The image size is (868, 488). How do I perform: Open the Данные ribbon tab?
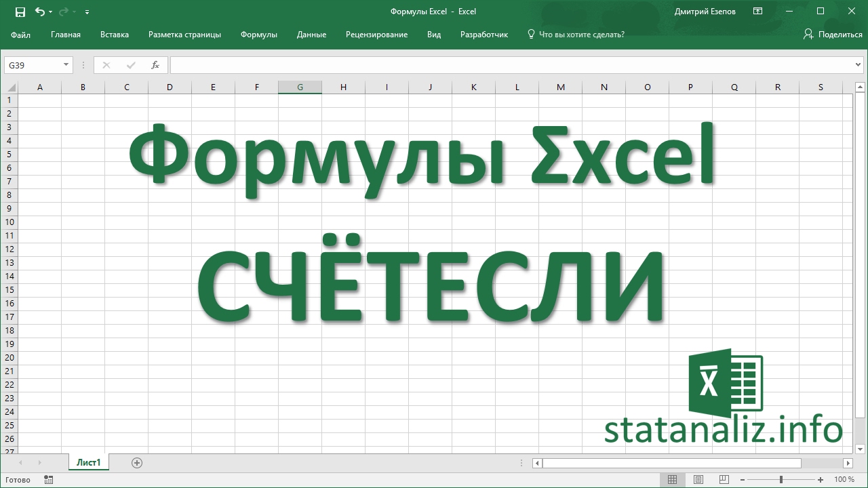click(311, 35)
